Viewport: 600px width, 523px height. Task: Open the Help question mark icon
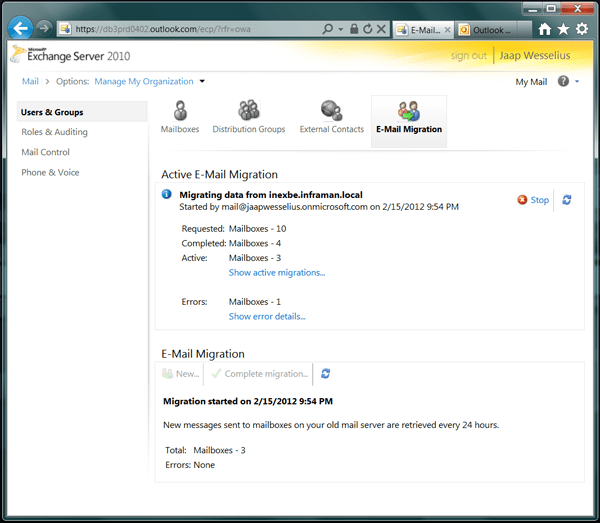pos(563,81)
